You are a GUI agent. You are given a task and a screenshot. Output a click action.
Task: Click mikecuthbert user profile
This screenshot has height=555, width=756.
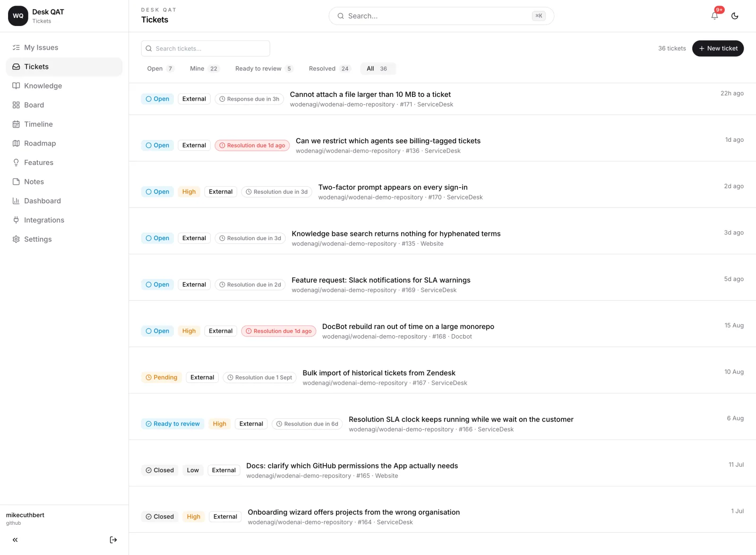click(26, 518)
